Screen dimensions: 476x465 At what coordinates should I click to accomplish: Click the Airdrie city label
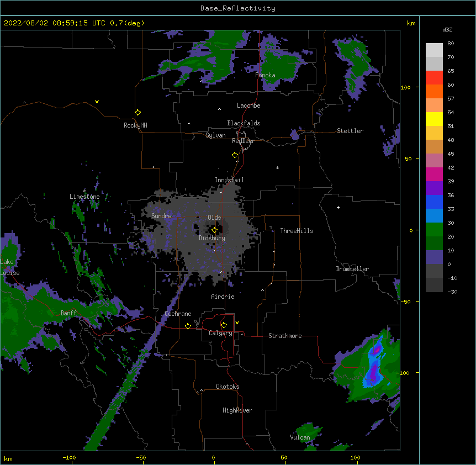(223, 297)
